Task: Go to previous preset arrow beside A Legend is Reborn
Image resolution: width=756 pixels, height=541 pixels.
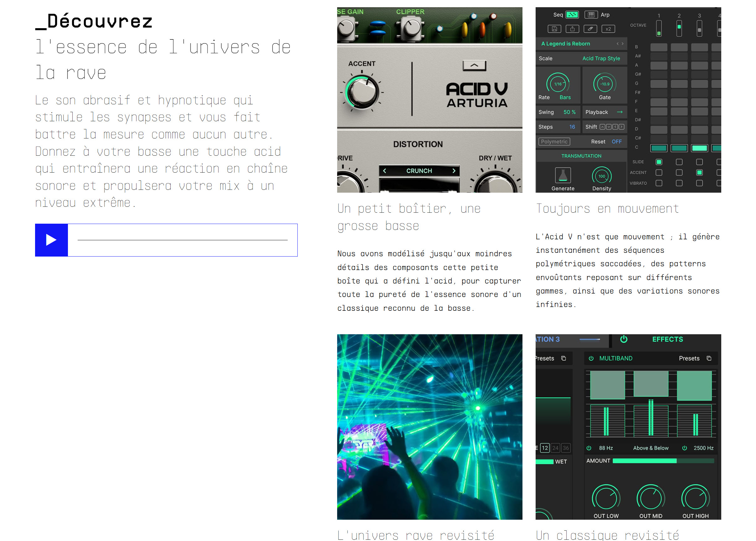Action: (x=618, y=44)
